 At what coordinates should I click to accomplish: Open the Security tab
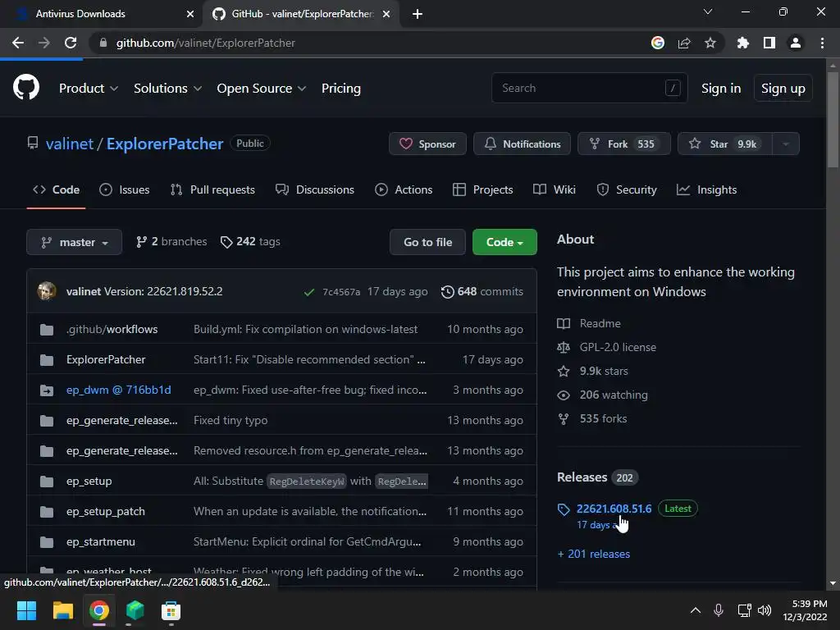click(626, 189)
